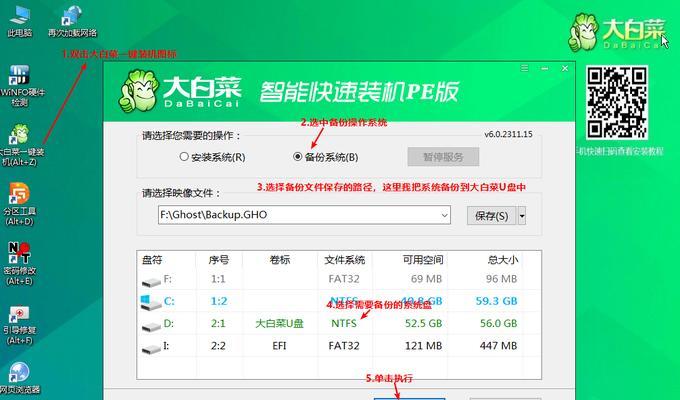The width and height of the screenshot is (680, 400).
Task: Click the 59.3 GB total size cell
Action: (496, 301)
